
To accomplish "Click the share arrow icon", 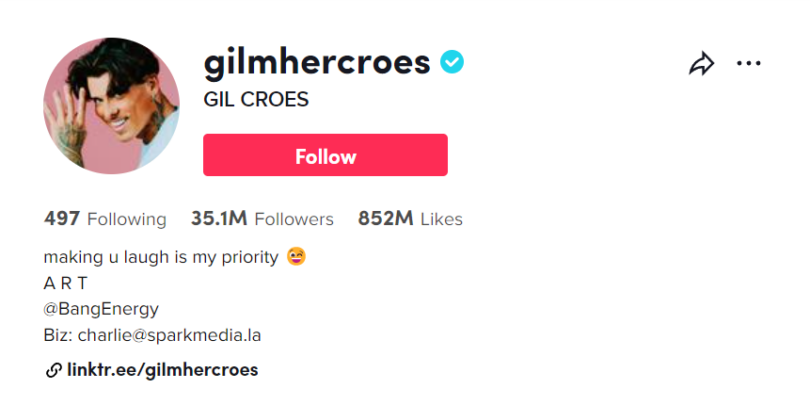I will (702, 64).
